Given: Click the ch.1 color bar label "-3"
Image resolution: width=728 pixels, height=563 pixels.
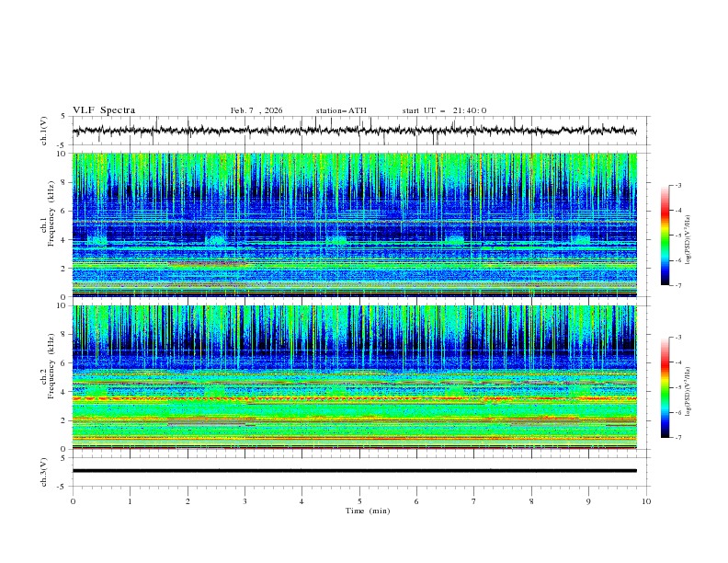Looking at the screenshot, I should (677, 185).
